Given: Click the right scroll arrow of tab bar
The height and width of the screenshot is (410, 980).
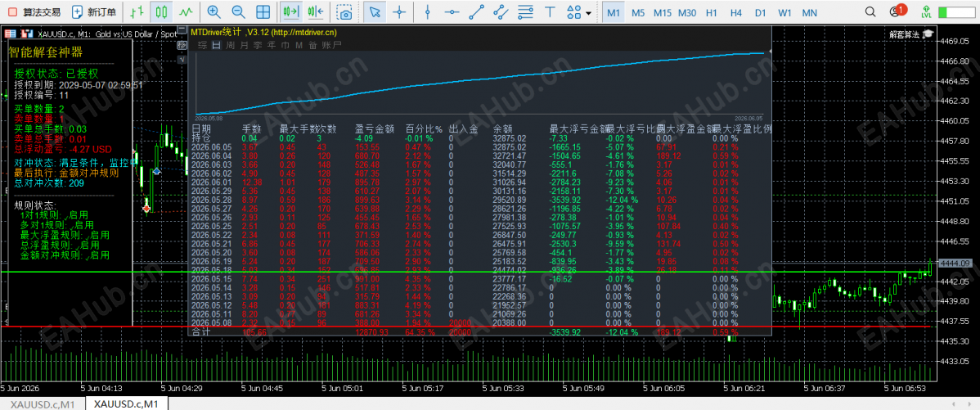Looking at the screenshot, I should click(970, 403).
